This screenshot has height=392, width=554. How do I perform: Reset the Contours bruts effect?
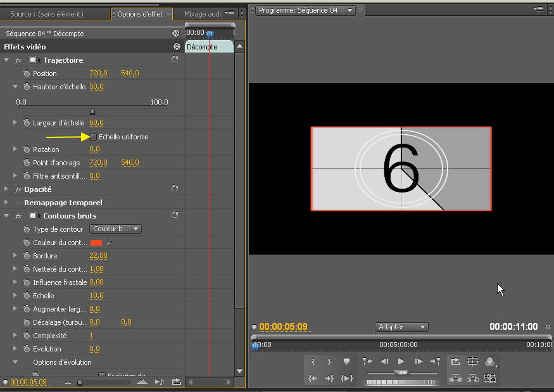point(175,215)
